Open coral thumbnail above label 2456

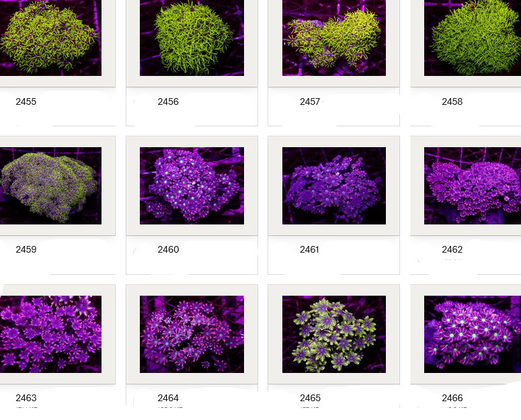pyautogui.click(x=192, y=38)
